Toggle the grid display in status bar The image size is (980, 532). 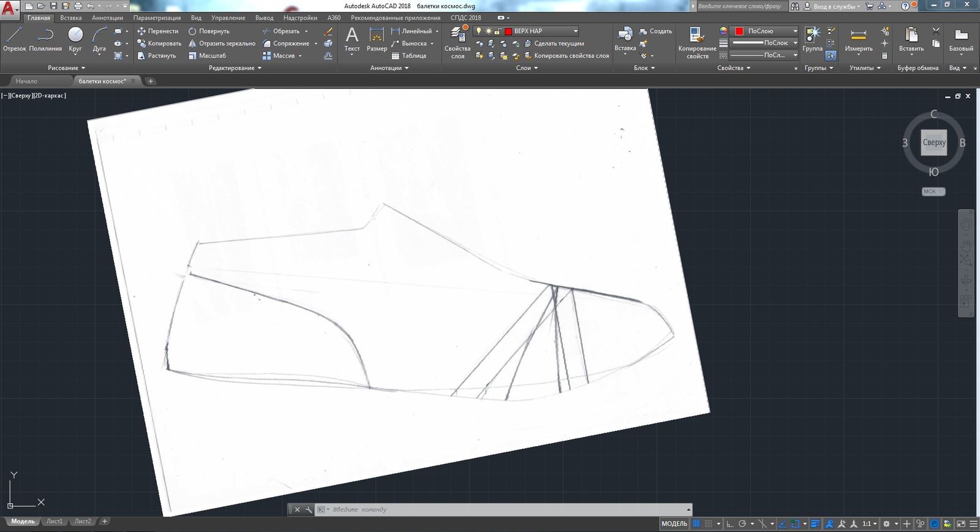tap(696, 524)
